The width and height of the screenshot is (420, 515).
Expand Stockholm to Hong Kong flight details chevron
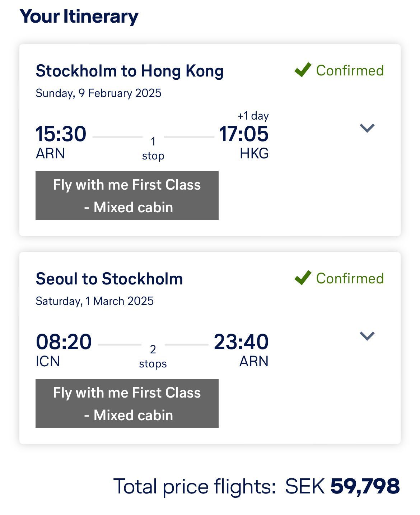click(367, 128)
